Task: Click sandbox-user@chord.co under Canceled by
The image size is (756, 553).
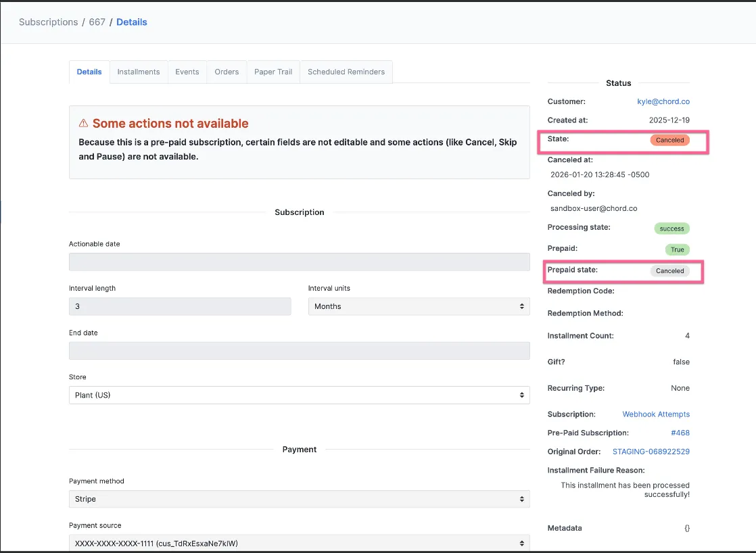Action: [x=594, y=208]
